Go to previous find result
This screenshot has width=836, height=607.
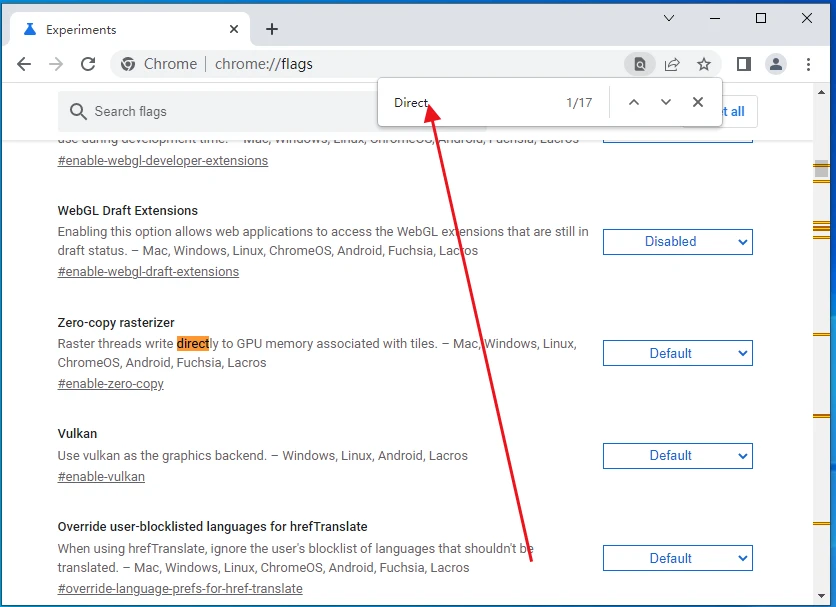point(634,103)
